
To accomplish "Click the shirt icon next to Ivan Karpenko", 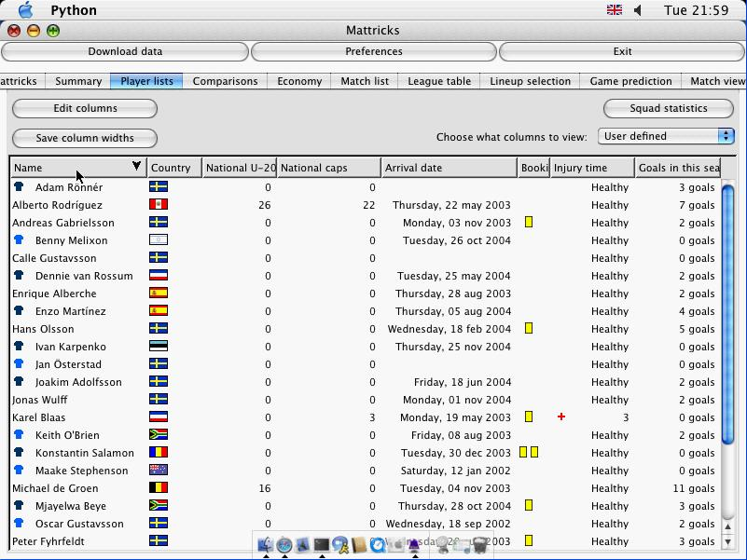I will [19, 346].
